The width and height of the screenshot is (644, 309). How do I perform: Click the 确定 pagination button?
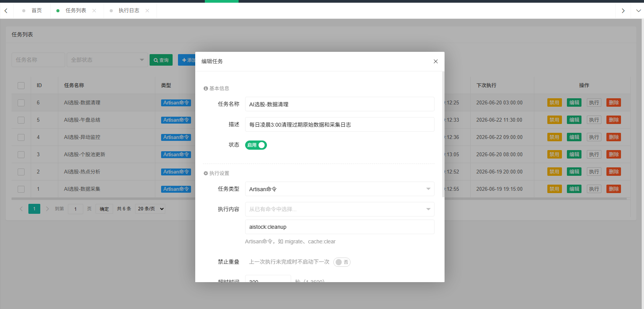point(104,209)
